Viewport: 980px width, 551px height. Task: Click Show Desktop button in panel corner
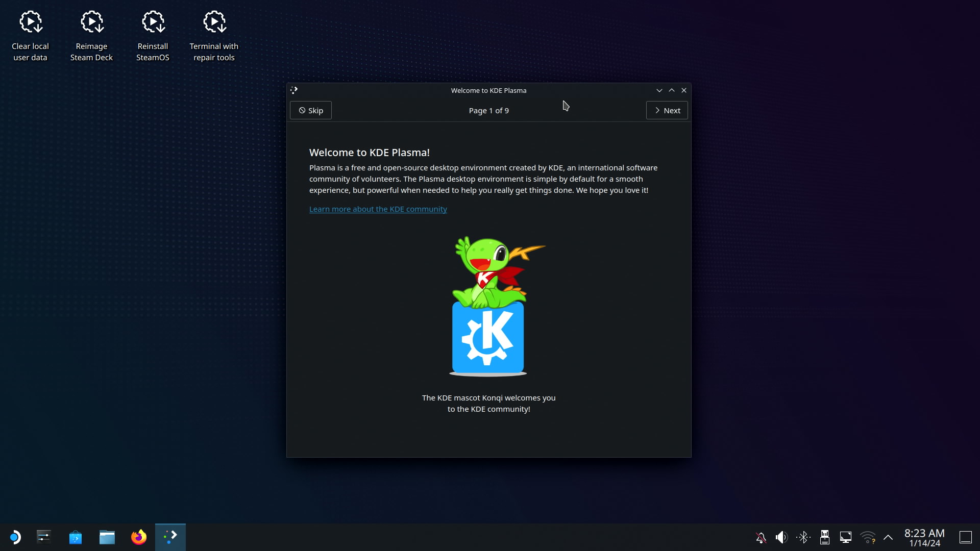coord(965,537)
